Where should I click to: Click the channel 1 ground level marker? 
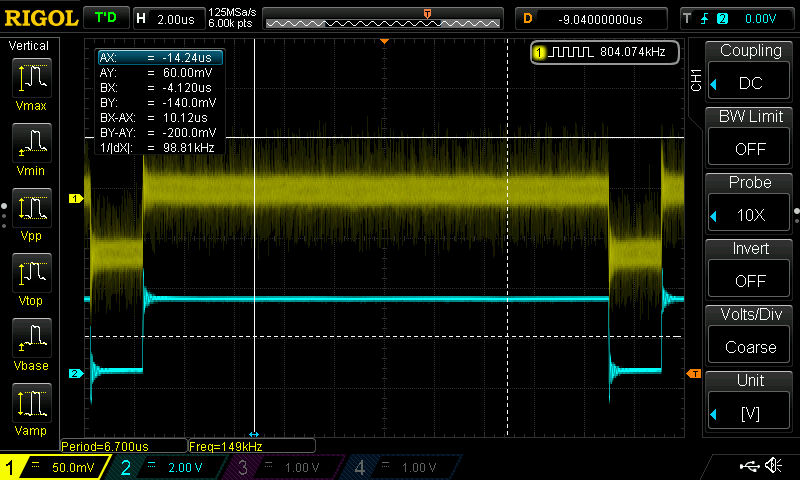(76, 198)
